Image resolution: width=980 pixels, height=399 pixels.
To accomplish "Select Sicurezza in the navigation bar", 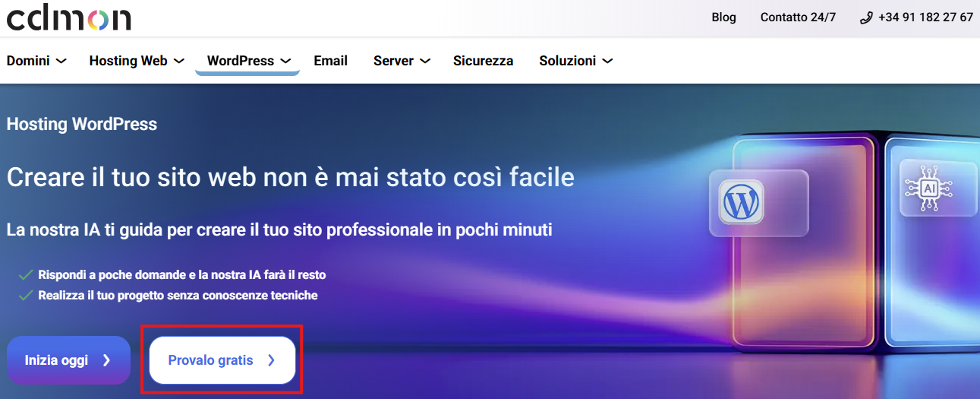I will [x=483, y=61].
